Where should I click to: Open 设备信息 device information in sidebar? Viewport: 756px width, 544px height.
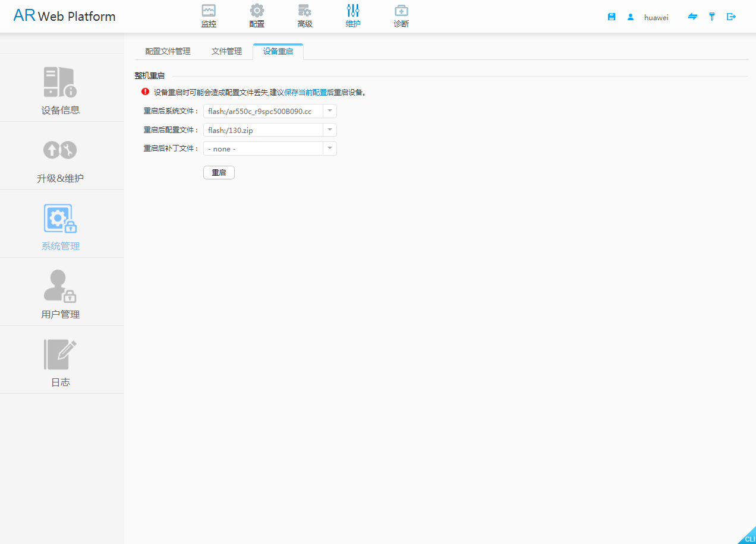pos(61,89)
